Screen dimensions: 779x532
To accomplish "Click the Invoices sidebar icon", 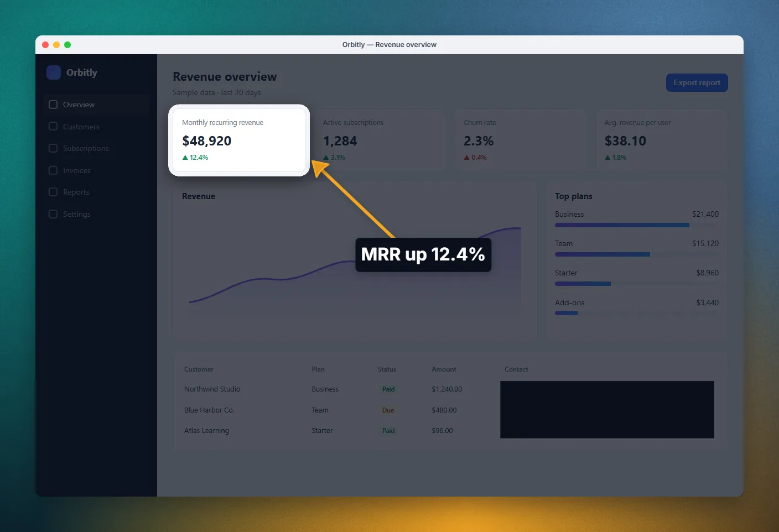I will pyautogui.click(x=53, y=170).
